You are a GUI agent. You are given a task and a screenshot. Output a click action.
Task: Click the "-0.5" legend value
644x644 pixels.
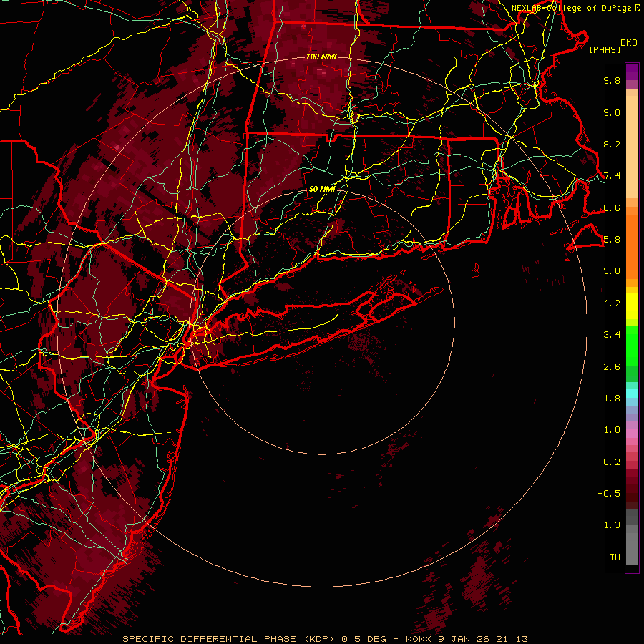[x=609, y=494]
